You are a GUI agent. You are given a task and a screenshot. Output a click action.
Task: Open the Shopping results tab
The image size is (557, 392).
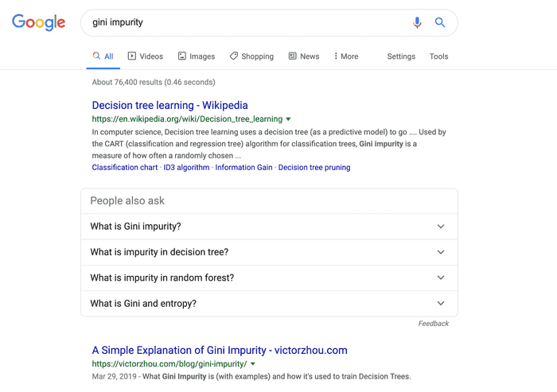click(x=251, y=56)
